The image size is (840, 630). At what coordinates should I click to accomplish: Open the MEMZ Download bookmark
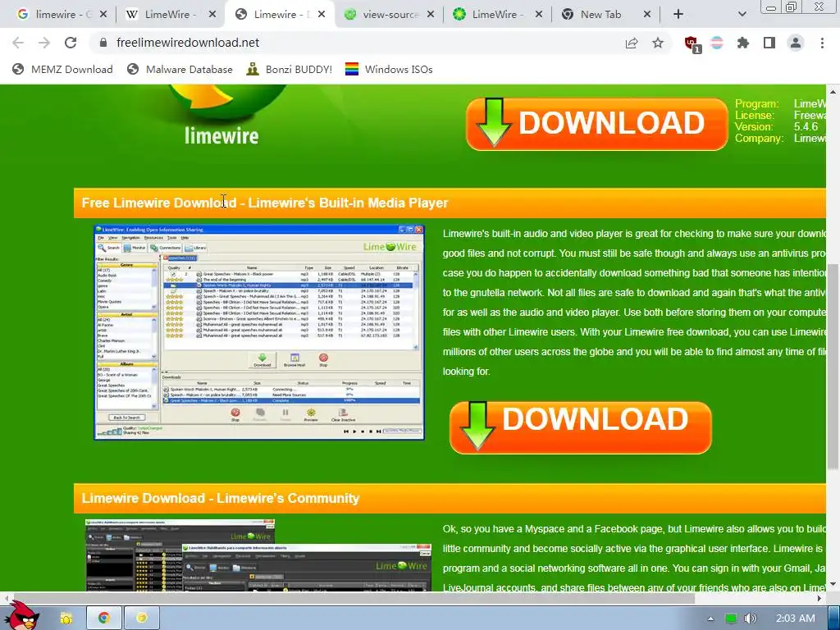[62, 69]
